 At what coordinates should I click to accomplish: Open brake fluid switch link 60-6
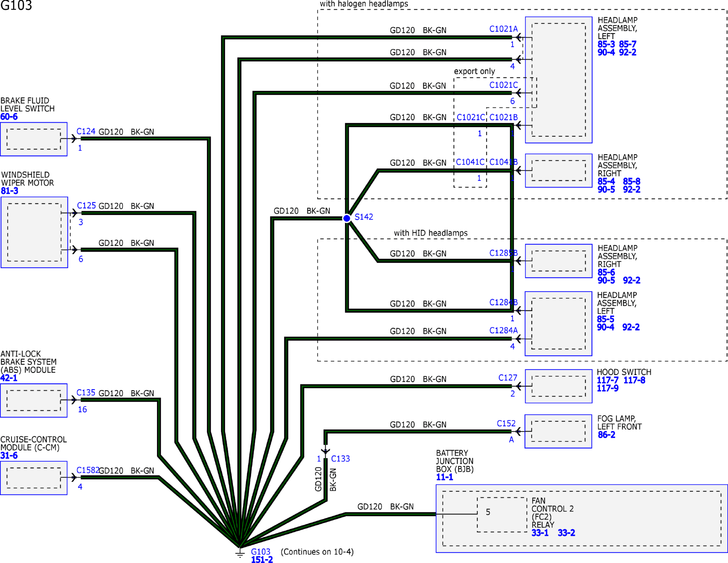[9, 117]
